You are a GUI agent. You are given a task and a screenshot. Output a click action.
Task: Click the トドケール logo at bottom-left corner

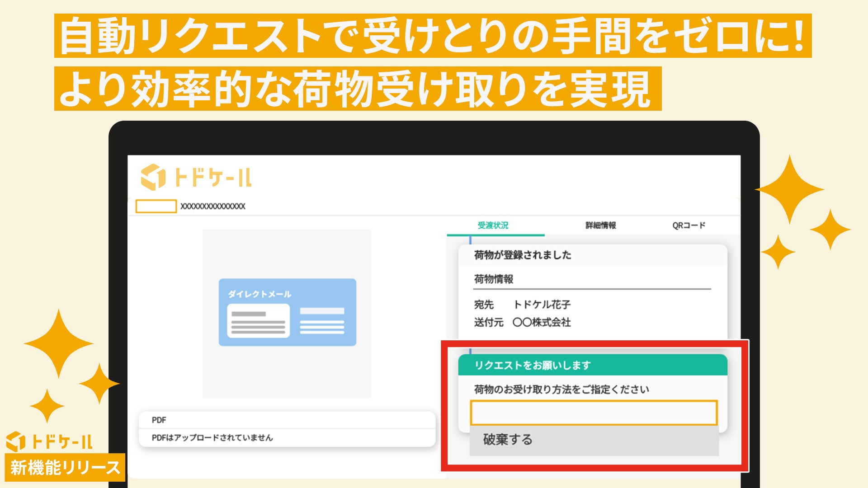click(x=49, y=441)
